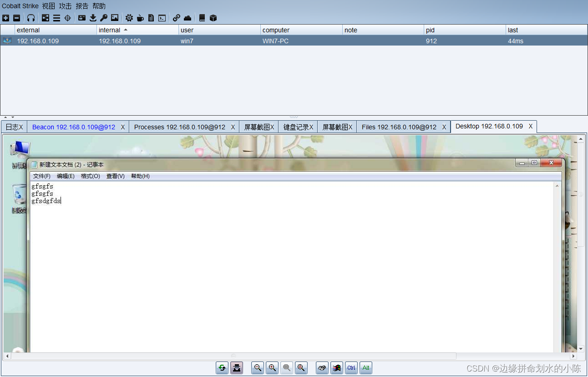Click the text line gfsdgfds in Notepad
This screenshot has height=377, width=588.
46,201
